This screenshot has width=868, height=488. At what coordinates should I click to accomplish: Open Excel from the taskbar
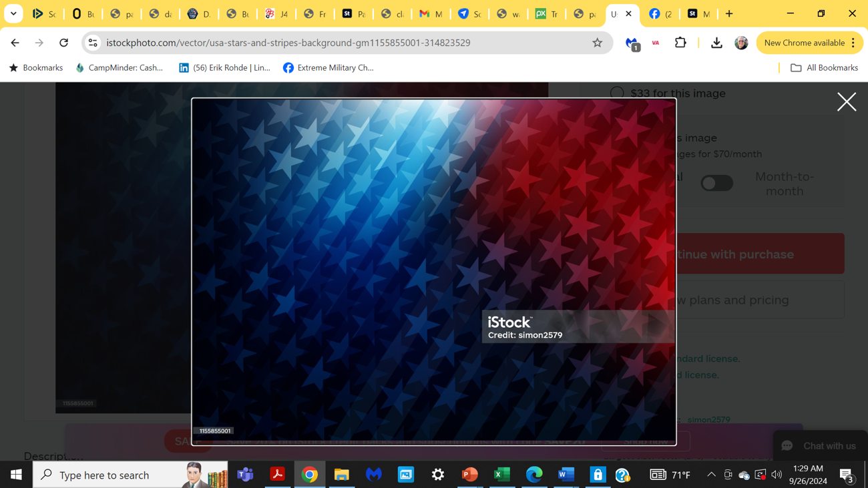pos(501,475)
